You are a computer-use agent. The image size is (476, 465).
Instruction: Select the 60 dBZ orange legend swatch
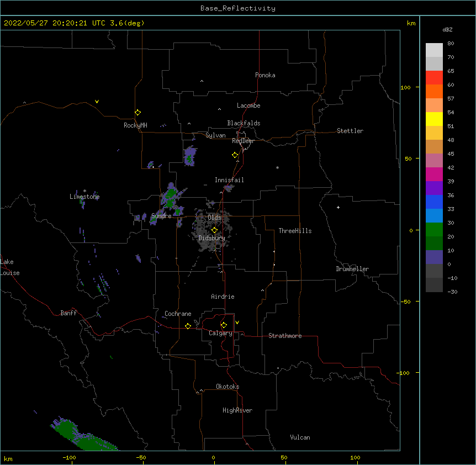click(x=434, y=91)
